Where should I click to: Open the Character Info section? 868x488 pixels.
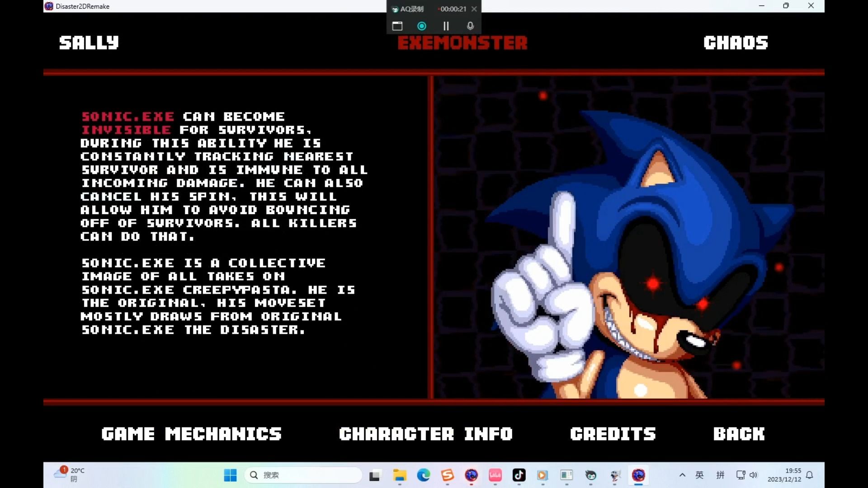(426, 434)
